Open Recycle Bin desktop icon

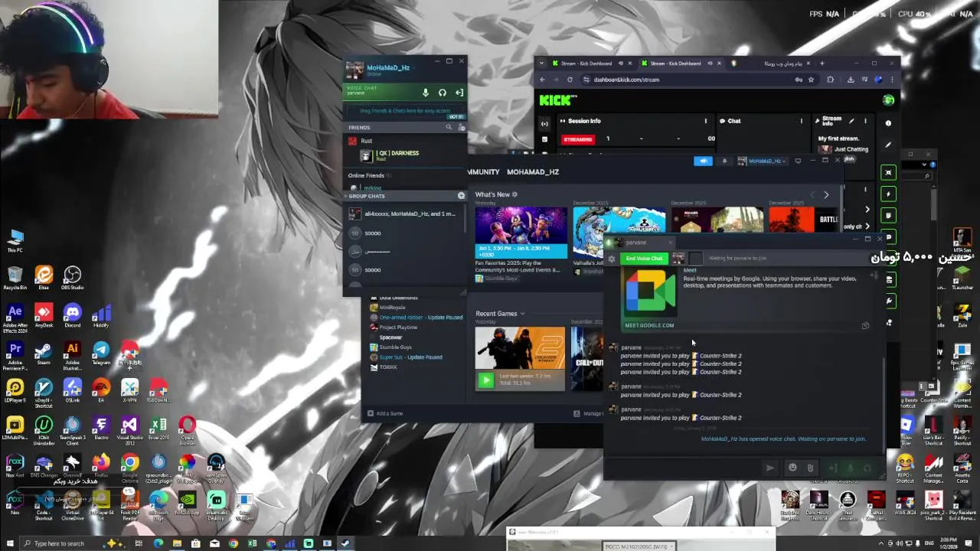15,278
